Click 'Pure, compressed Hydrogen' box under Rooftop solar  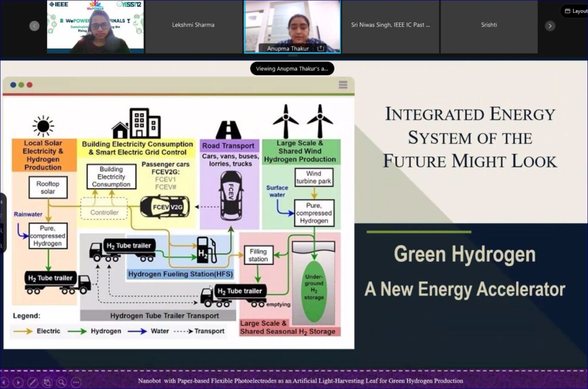(x=48, y=236)
